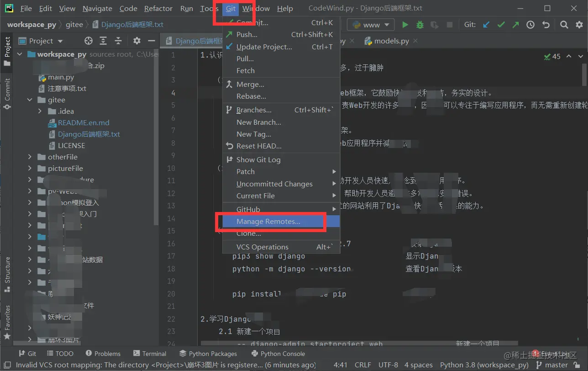Update project using the blue arrow Git icon
This screenshot has width=588, height=371.
pyautogui.click(x=486, y=25)
